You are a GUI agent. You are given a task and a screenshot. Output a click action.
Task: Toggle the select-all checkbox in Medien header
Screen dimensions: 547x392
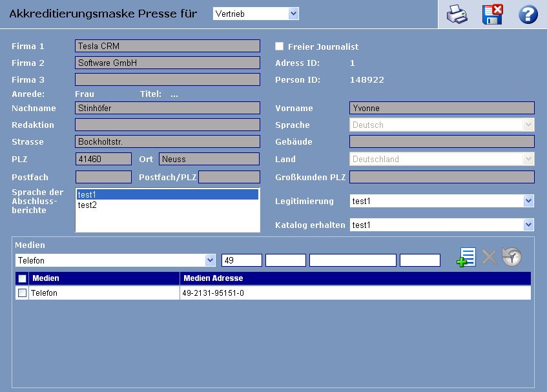click(23, 278)
